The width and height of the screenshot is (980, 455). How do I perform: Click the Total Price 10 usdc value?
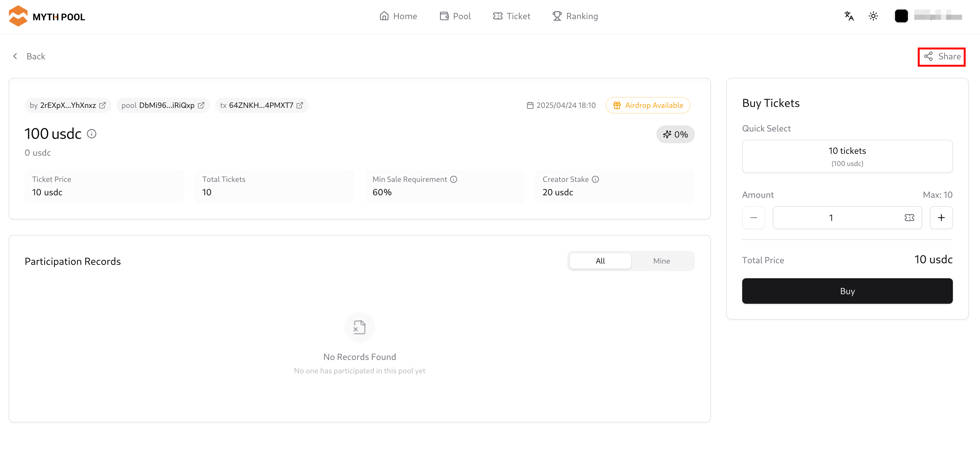(933, 260)
